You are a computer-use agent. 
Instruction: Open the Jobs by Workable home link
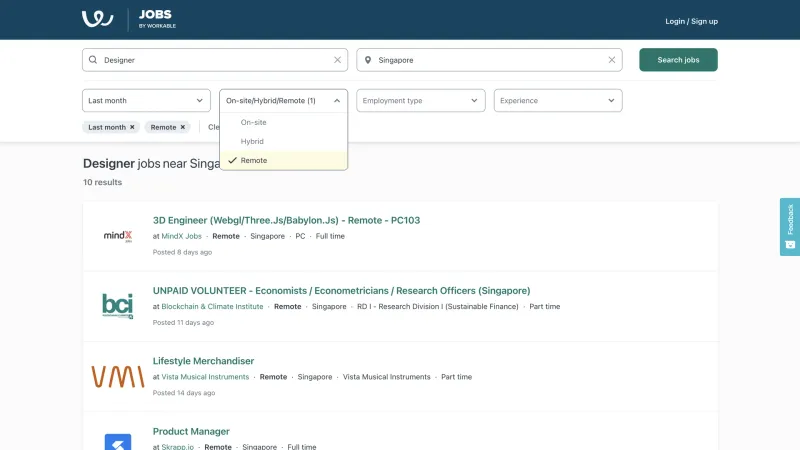[x=157, y=19]
